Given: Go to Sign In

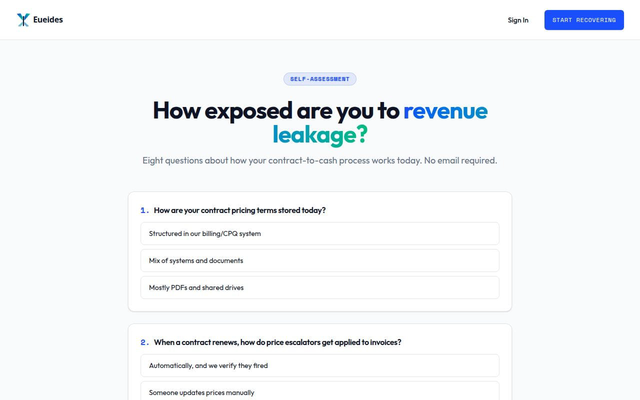Looking at the screenshot, I should [x=518, y=20].
